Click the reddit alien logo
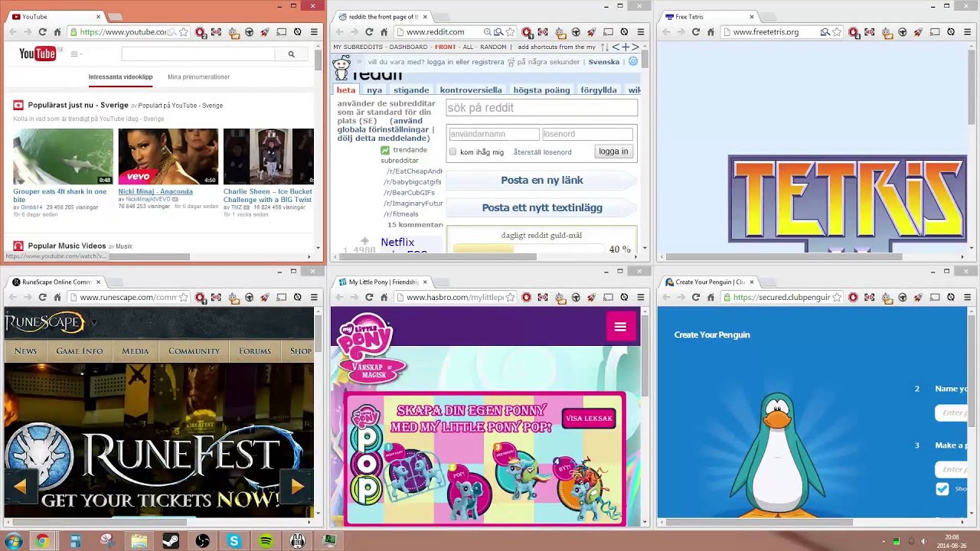The width and height of the screenshot is (980, 551). tap(341, 69)
